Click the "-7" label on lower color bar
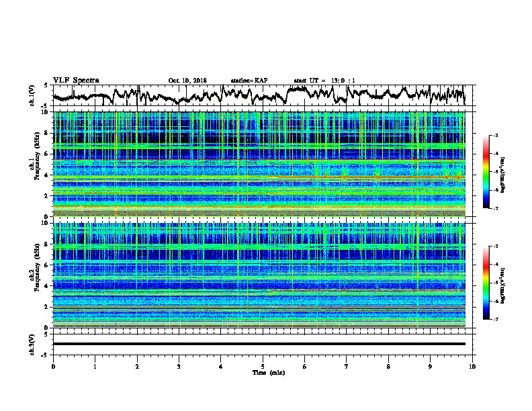 tap(496, 319)
